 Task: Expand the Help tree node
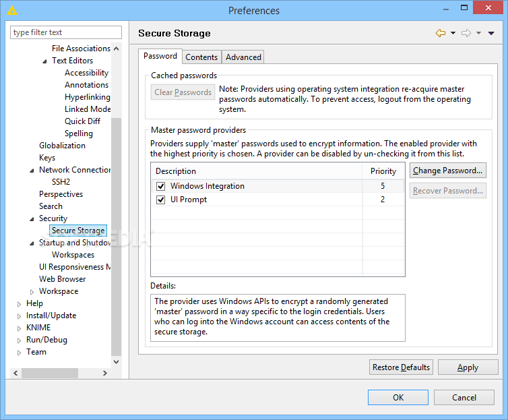click(x=19, y=304)
